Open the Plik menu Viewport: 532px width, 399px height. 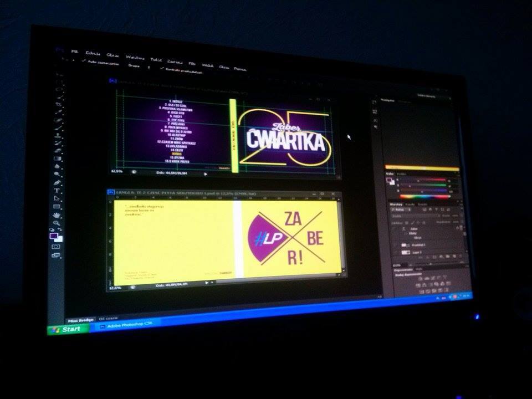click(x=75, y=52)
